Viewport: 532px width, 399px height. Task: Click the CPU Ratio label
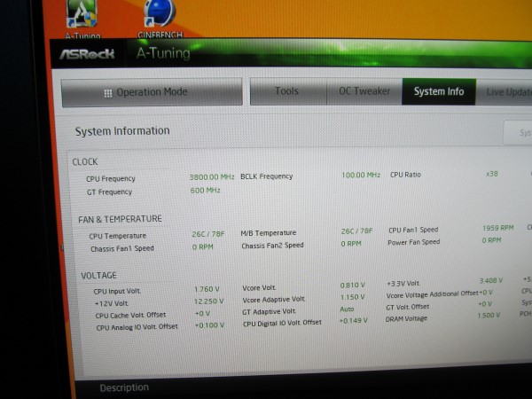(405, 175)
